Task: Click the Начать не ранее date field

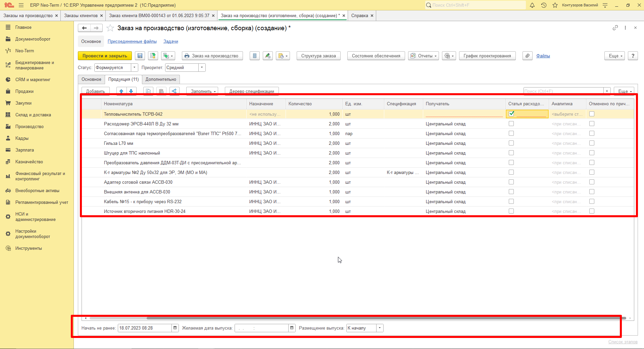Action: point(145,328)
